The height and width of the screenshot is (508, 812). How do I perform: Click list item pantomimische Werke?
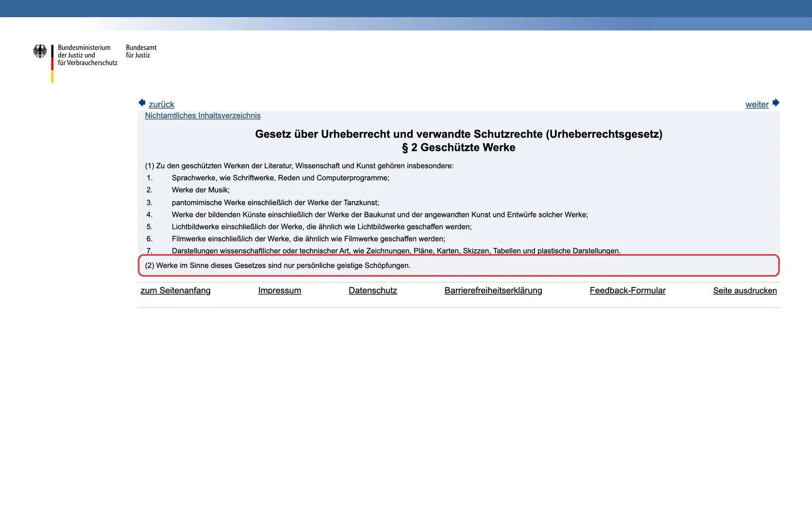(275, 202)
